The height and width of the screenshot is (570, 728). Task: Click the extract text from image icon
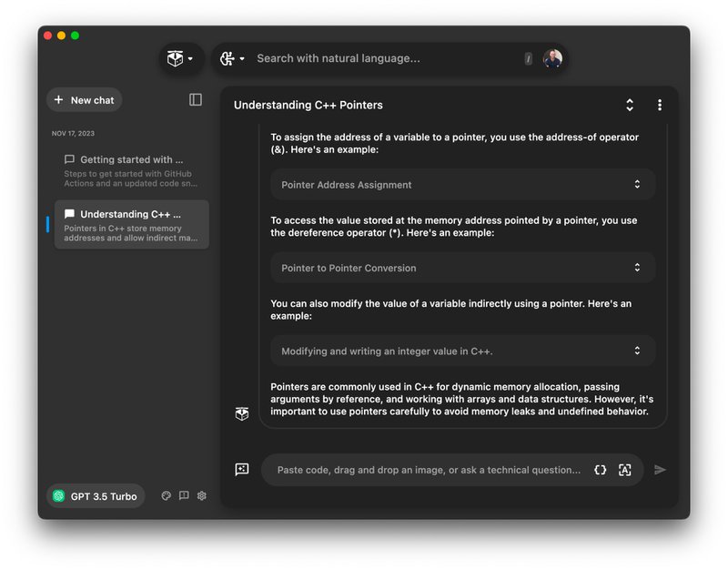pos(625,470)
